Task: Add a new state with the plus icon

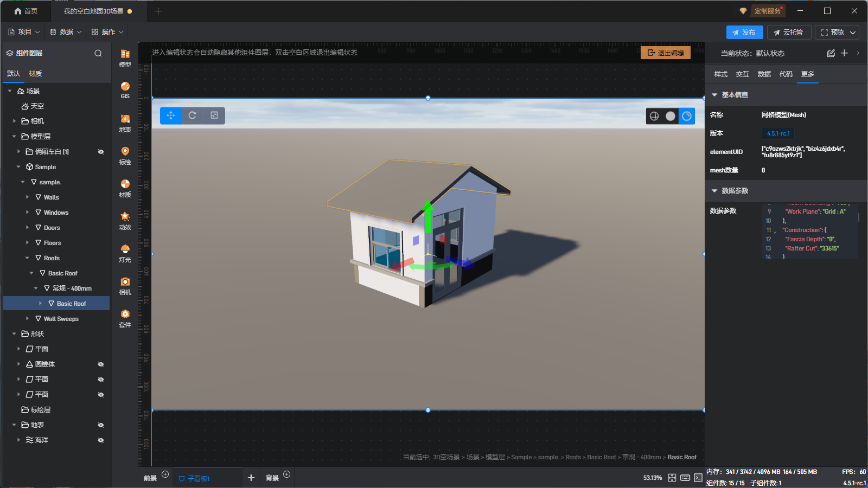Action: tap(844, 53)
